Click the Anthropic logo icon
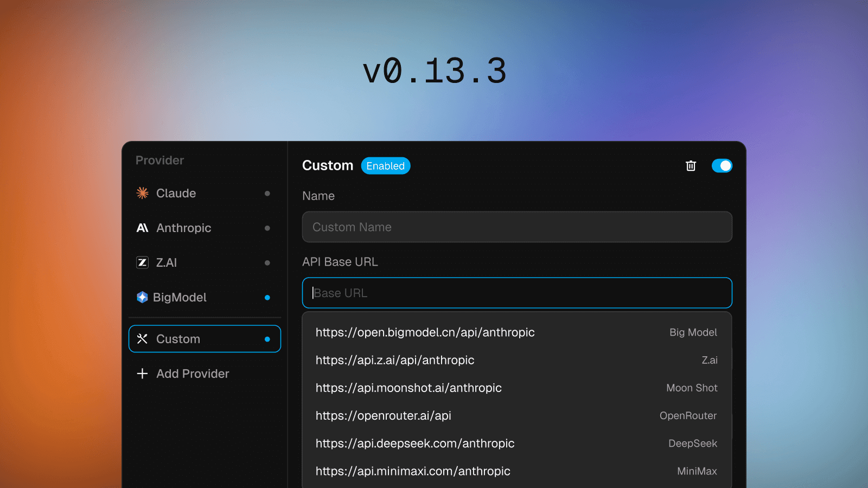Viewport: 868px width, 488px height. pyautogui.click(x=142, y=228)
